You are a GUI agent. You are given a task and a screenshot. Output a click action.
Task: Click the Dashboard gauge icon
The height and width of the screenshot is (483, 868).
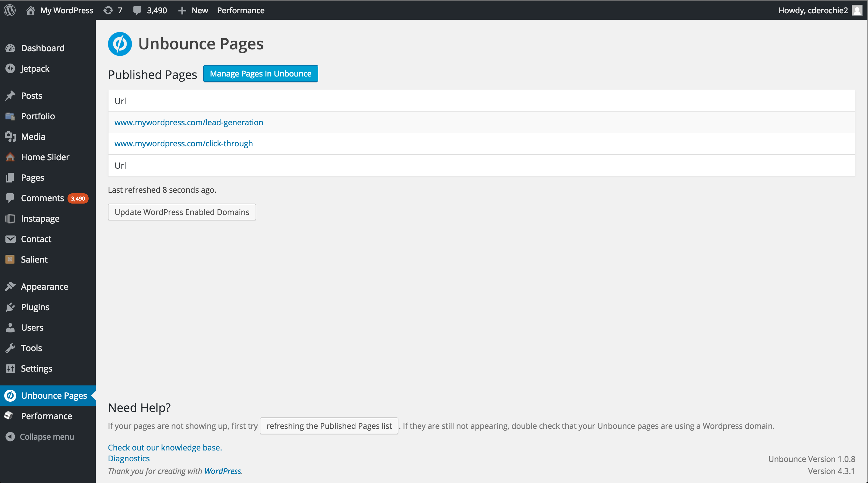click(x=10, y=48)
